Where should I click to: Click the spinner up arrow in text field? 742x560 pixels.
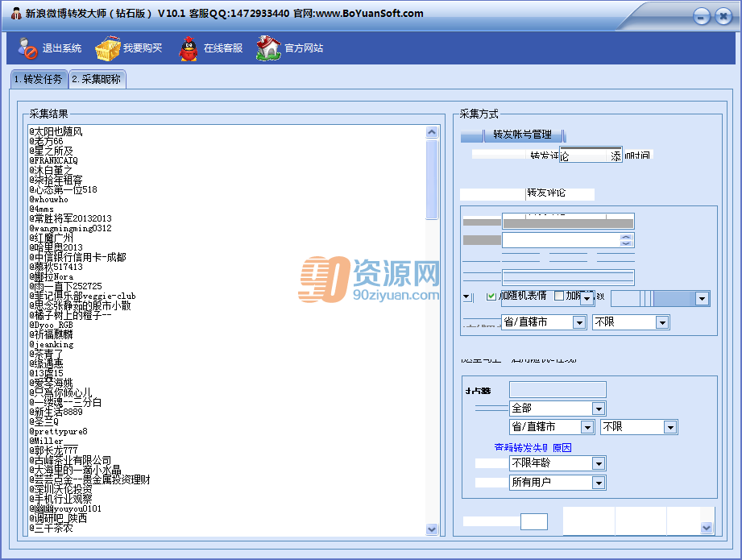tap(626, 237)
